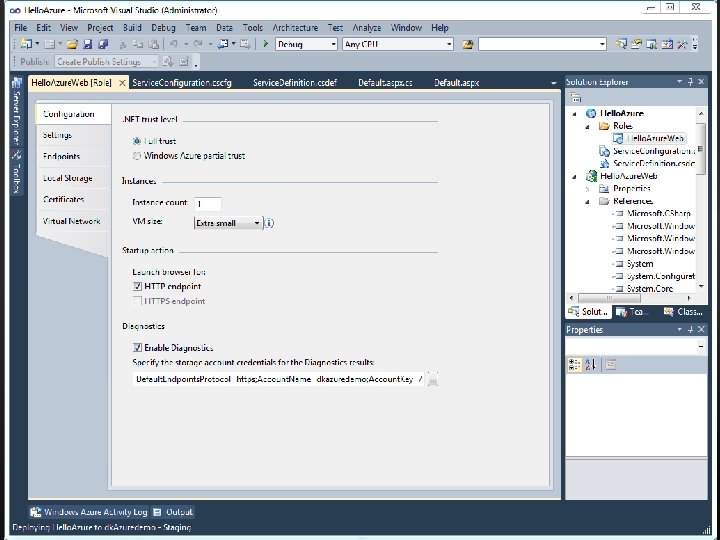Image resolution: width=720 pixels, height=540 pixels.
Task: Open the Settings page of the role
Action: coord(57,135)
